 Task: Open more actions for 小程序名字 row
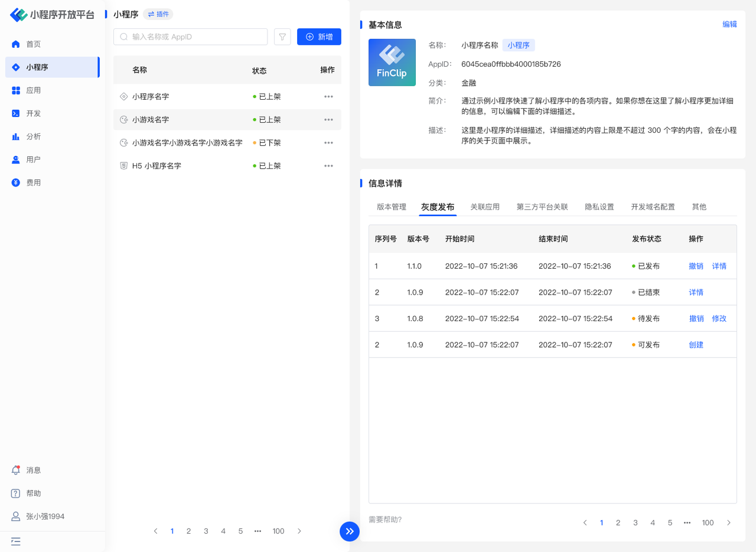coord(328,96)
